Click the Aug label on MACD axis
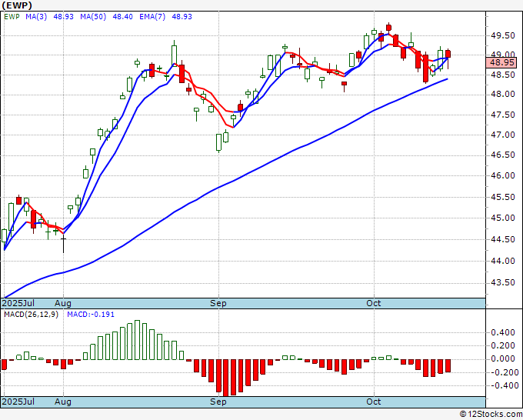523x420 pixels. [63, 402]
